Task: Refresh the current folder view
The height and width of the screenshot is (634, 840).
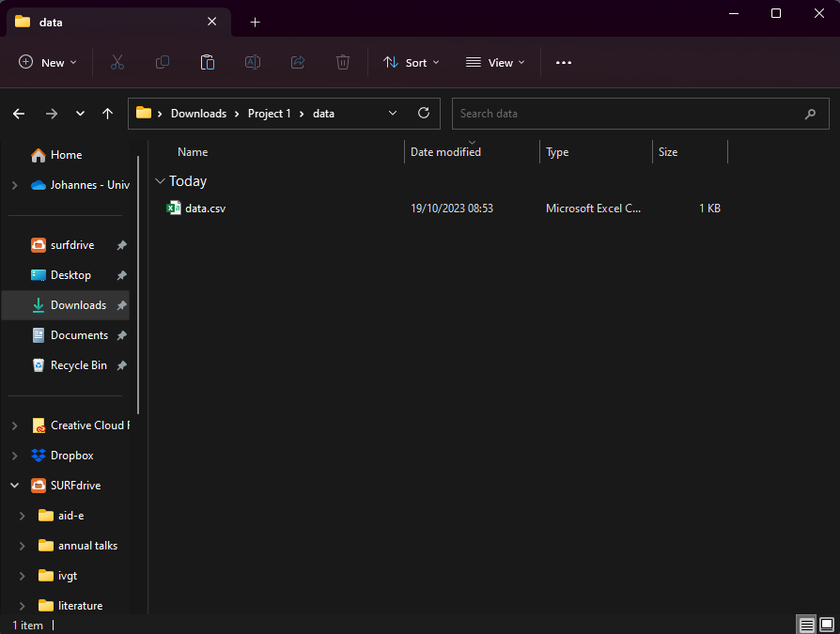Action: (x=424, y=114)
